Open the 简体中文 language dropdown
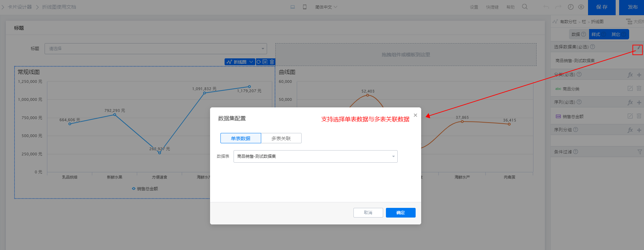The width and height of the screenshot is (644, 250). [326, 7]
